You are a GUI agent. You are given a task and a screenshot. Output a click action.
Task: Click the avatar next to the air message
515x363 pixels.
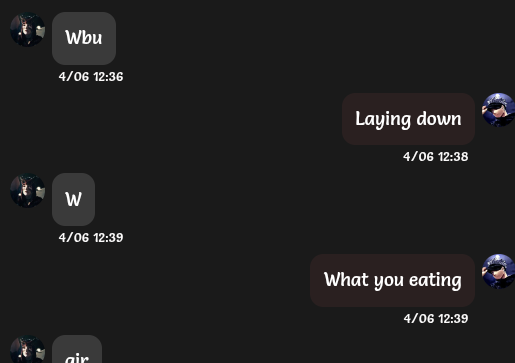28,349
